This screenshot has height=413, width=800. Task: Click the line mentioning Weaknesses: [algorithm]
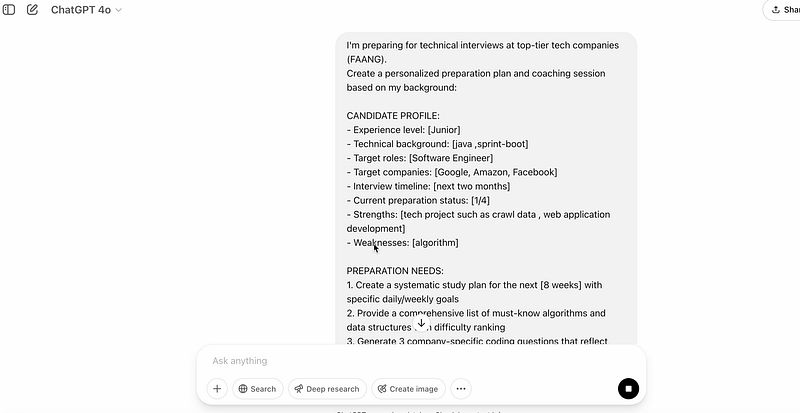[402, 243]
